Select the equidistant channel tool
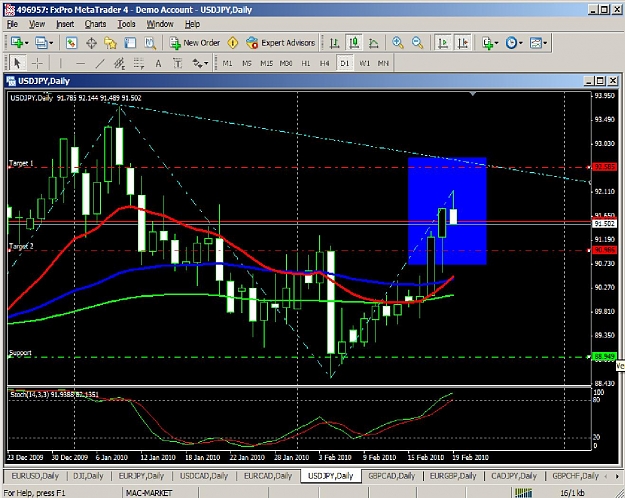The image size is (625, 498). click(x=119, y=63)
